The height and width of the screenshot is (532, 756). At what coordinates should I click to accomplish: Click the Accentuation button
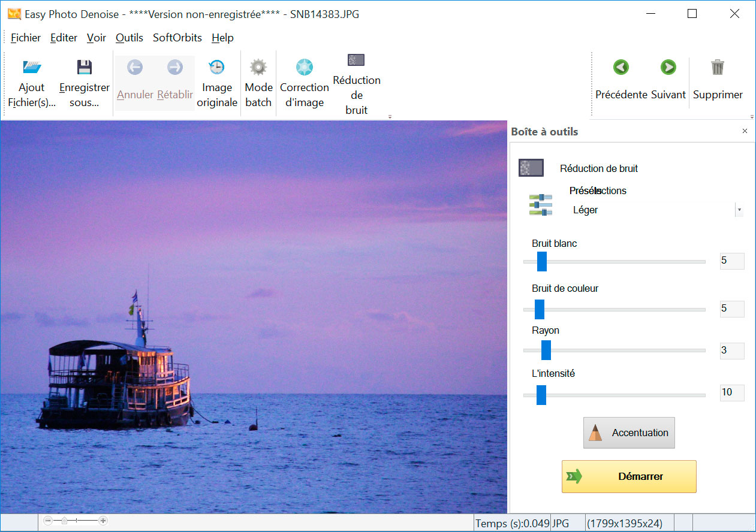[629, 433]
